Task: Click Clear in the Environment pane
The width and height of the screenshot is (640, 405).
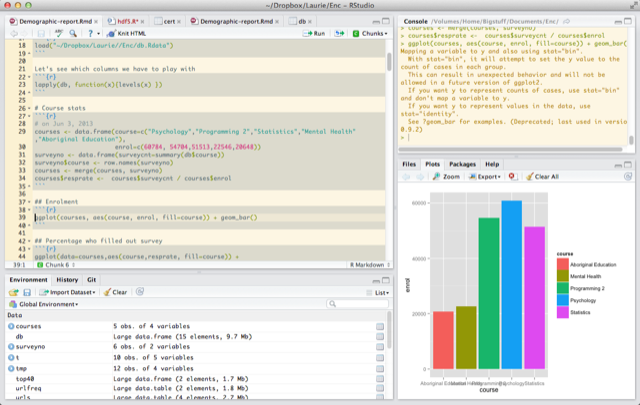Action: pyautogui.click(x=115, y=292)
